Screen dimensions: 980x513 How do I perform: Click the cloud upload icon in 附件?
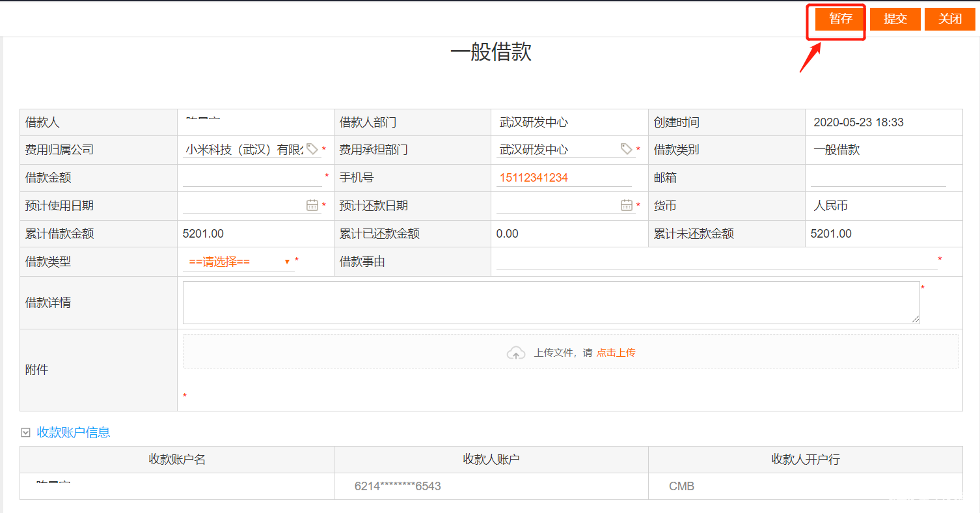(516, 353)
